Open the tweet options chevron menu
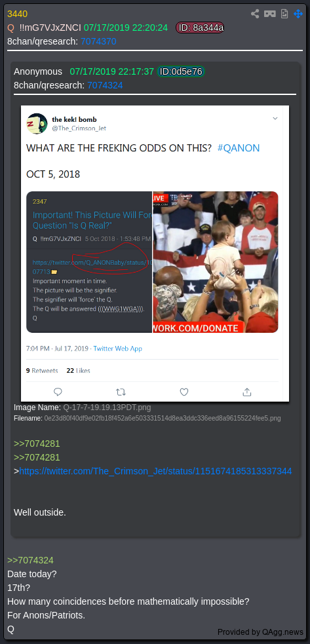 click(275, 119)
